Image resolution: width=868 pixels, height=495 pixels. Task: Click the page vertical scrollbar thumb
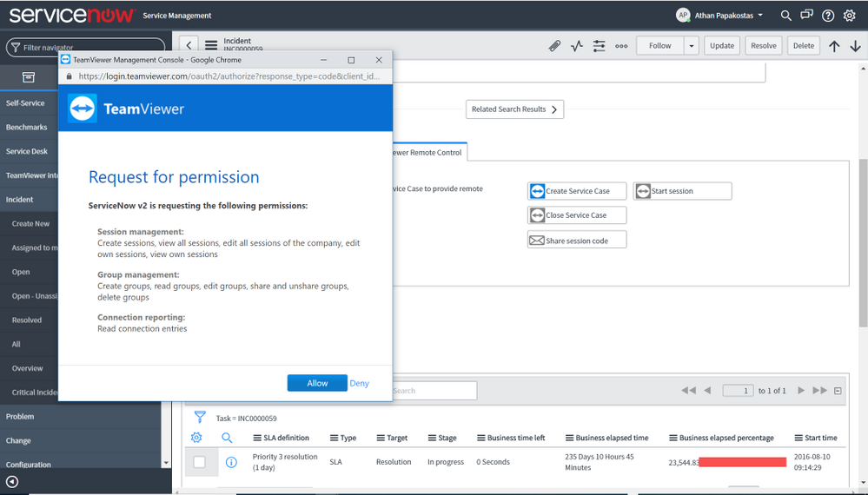pyautogui.click(x=863, y=242)
